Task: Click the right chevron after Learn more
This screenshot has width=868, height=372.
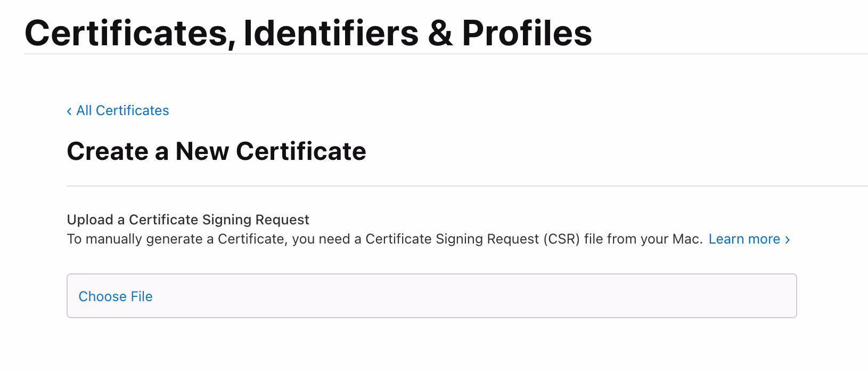Action: [788, 240]
